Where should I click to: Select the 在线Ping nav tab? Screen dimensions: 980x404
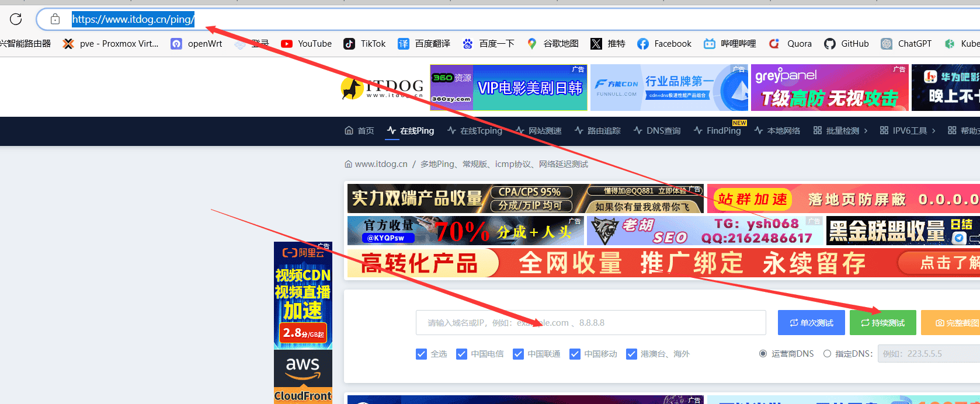[411, 131]
